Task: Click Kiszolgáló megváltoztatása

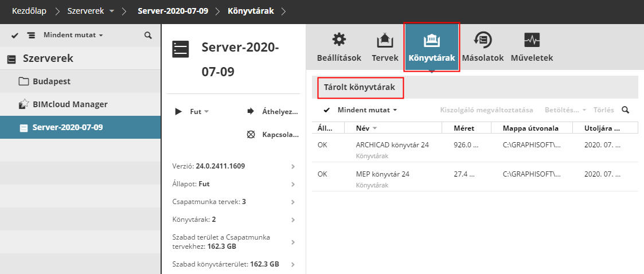Action: click(x=487, y=110)
